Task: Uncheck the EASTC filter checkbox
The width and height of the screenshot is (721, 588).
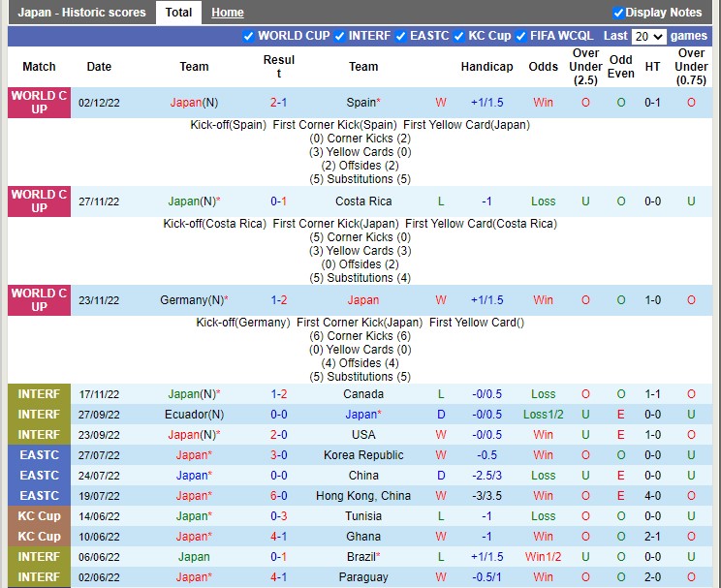Action: coord(401,36)
